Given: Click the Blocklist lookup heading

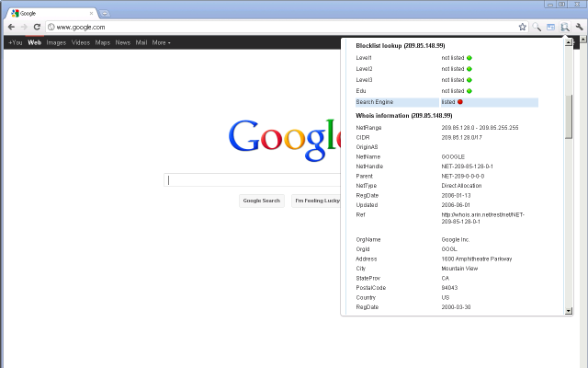Looking at the screenshot, I should [401, 46].
